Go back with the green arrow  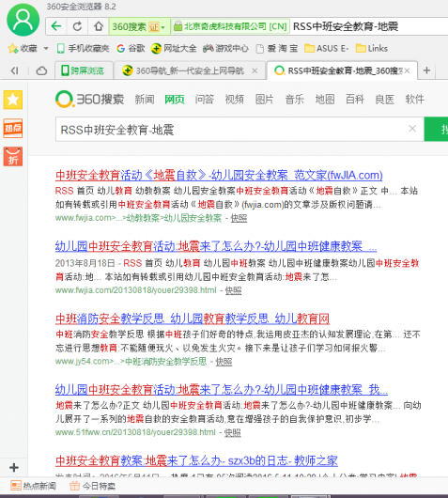point(56,26)
